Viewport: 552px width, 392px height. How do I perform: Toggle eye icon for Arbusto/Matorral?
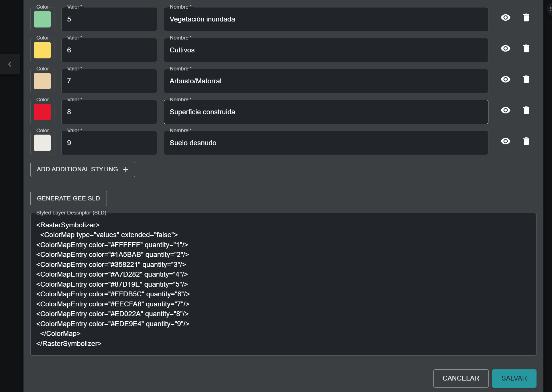(505, 80)
